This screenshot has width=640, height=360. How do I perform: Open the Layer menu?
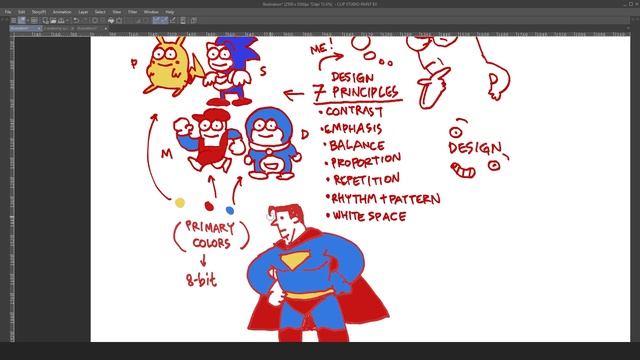[x=83, y=12]
